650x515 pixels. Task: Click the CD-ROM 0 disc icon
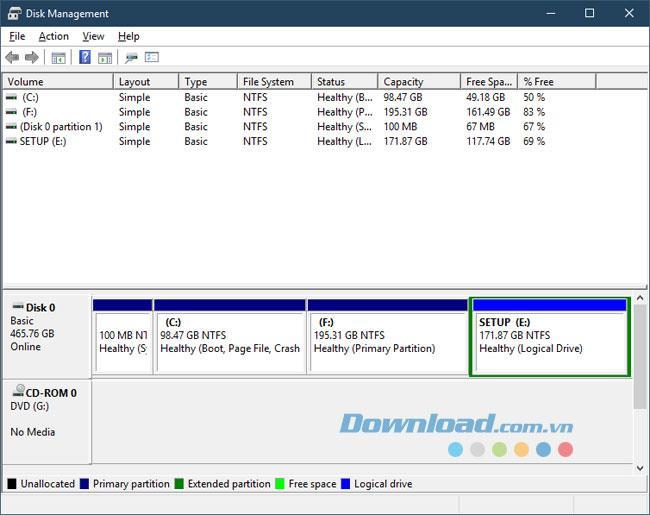click(19, 391)
